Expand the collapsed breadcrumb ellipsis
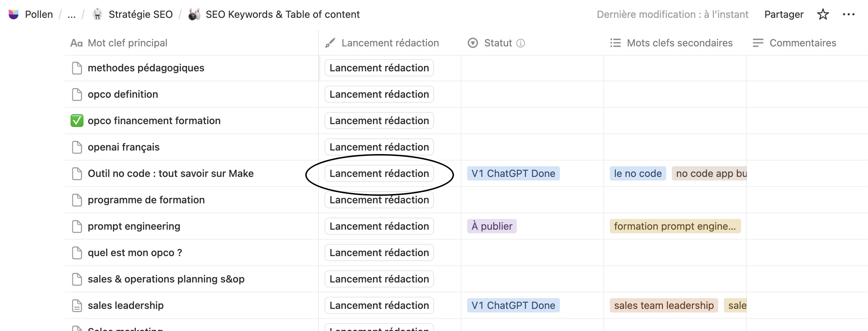This screenshot has height=331, width=868. click(x=72, y=14)
